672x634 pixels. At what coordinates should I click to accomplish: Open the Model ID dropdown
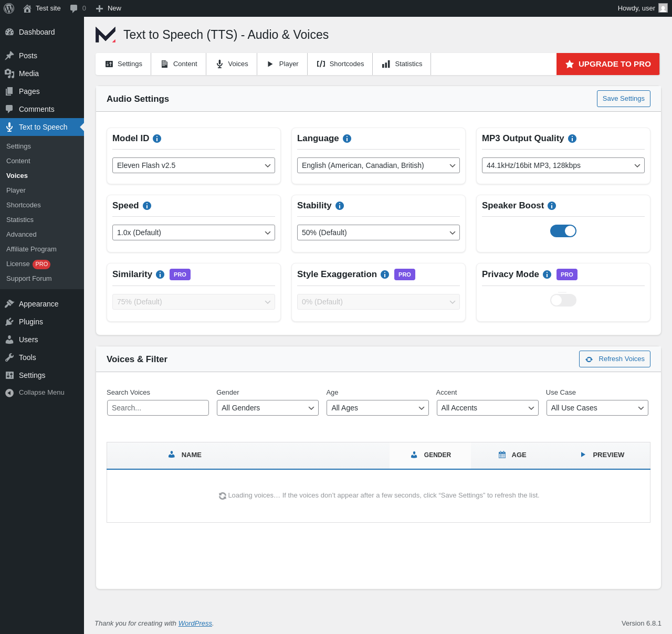[x=194, y=165]
